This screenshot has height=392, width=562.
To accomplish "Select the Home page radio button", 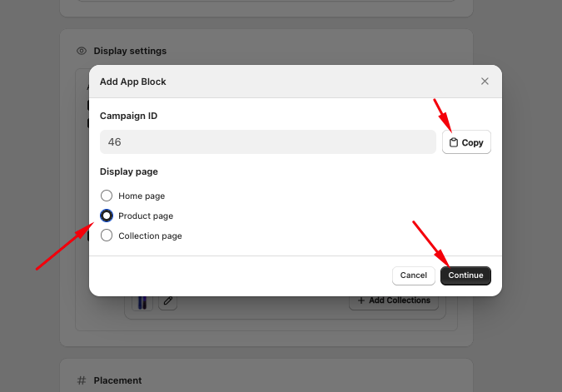I will 107,196.
